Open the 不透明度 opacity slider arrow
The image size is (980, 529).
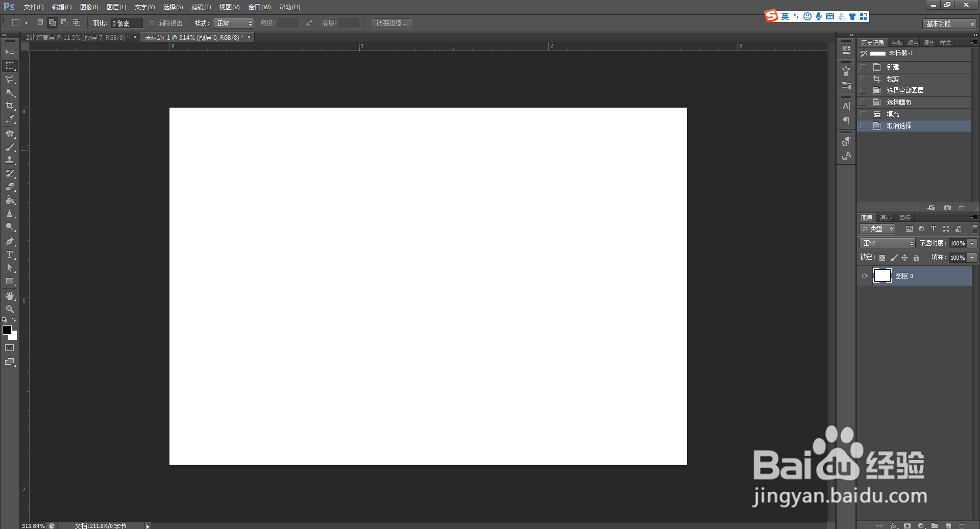click(x=972, y=243)
